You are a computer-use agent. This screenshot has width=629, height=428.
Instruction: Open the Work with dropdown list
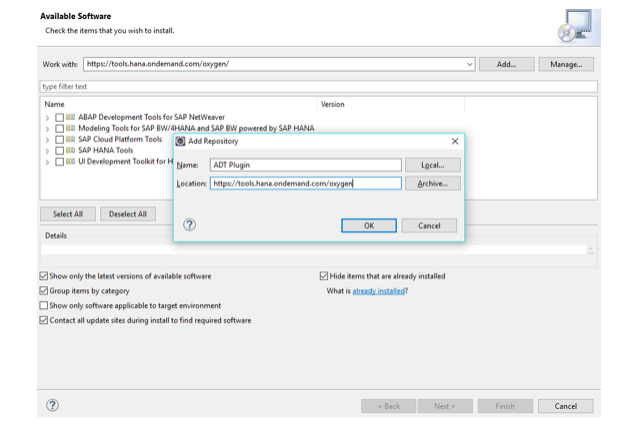(x=470, y=64)
